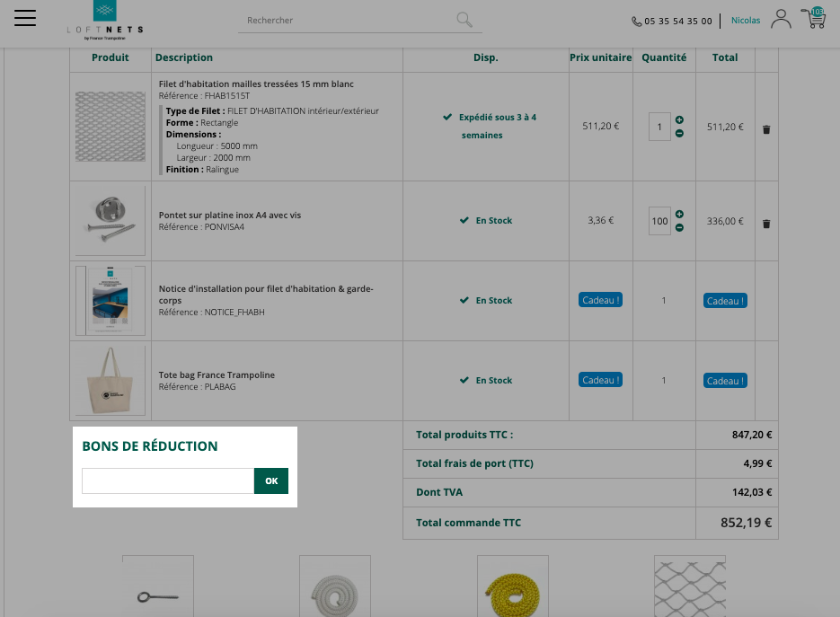Screen dimensions: 840x617
Task: Open the Tote bag product thumbnail
Action: tap(111, 381)
